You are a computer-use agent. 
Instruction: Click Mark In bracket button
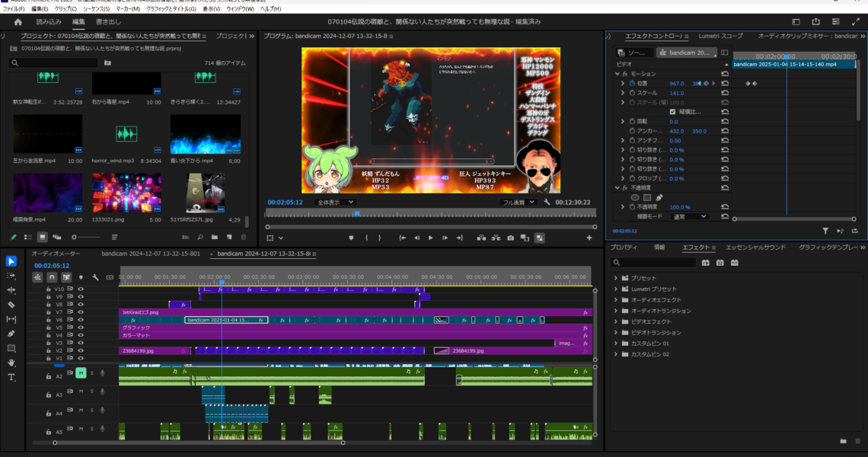tap(366, 238)
